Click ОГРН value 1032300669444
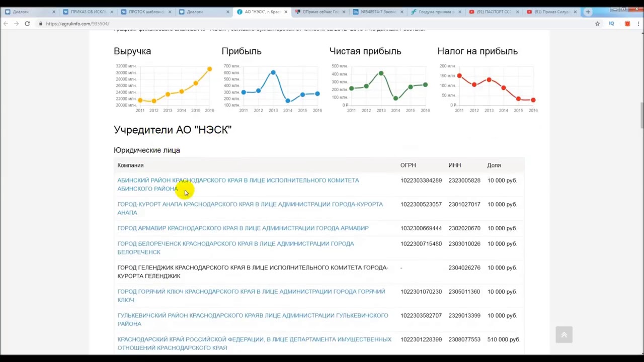 [x=421, y=228]
